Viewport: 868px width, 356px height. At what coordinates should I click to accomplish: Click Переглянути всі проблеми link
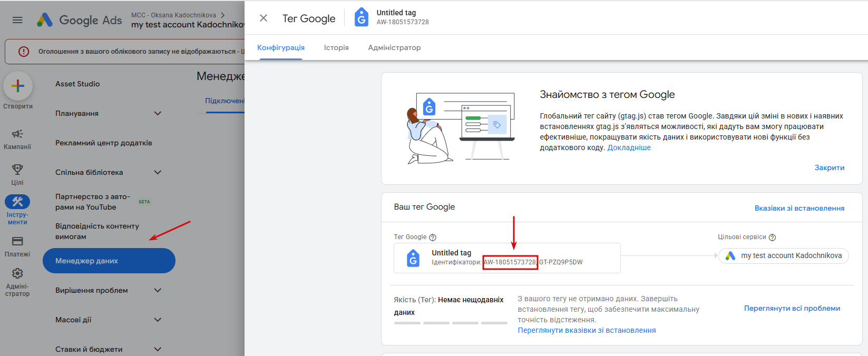792,309
